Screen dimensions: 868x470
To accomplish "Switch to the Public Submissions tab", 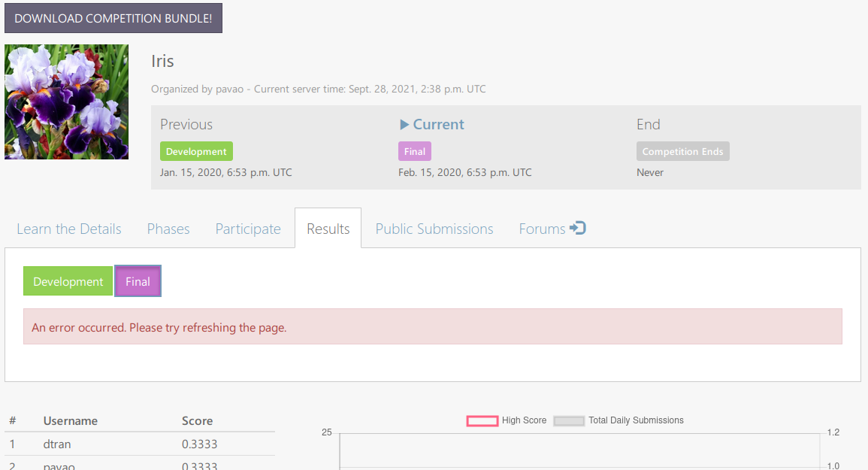I will [434, 228].
